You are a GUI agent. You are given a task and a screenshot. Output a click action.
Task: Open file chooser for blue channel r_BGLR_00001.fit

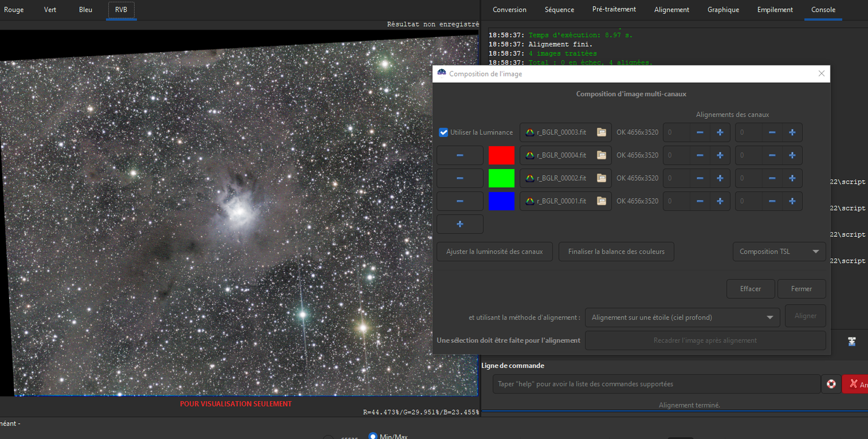(x=601, y=201)
